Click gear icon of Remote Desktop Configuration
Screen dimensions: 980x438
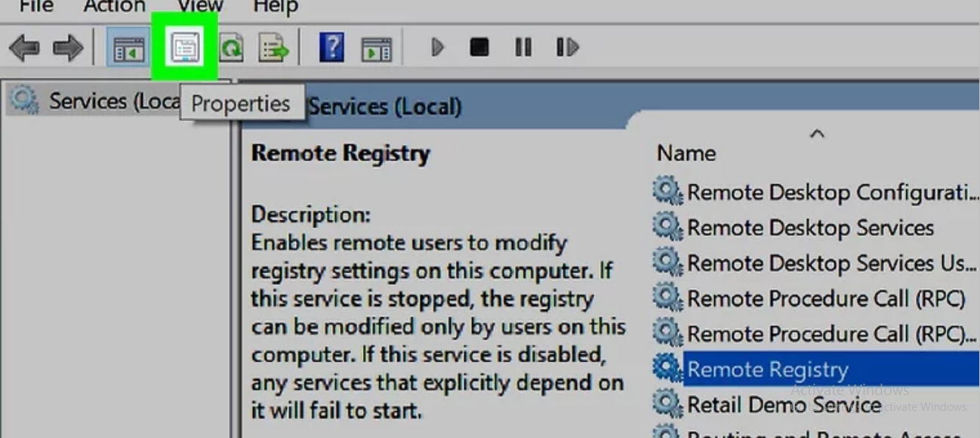(667, 192)
